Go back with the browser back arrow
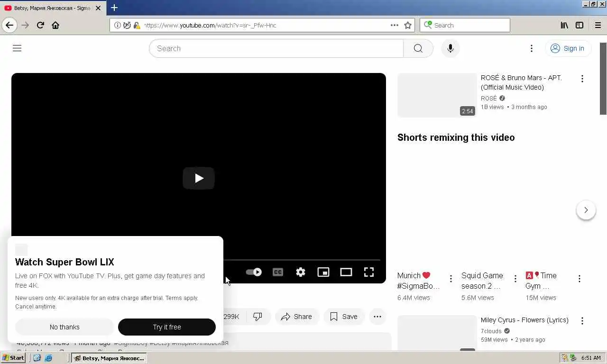This screenshot has height=364, width=607. pyautogui.click(x=9, y=25)
